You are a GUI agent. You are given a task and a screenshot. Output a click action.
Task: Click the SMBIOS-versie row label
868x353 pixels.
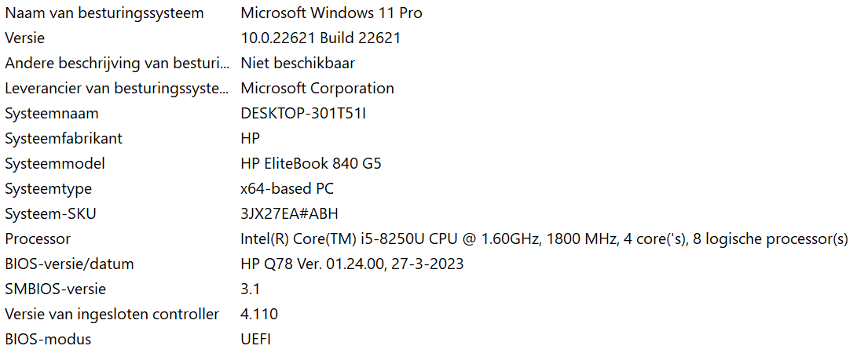(55, 289)
